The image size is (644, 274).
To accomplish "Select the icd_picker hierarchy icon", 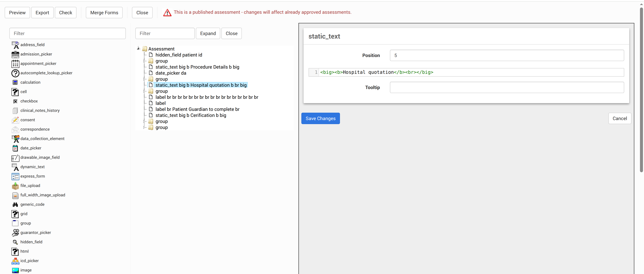I will pos(15,261).
